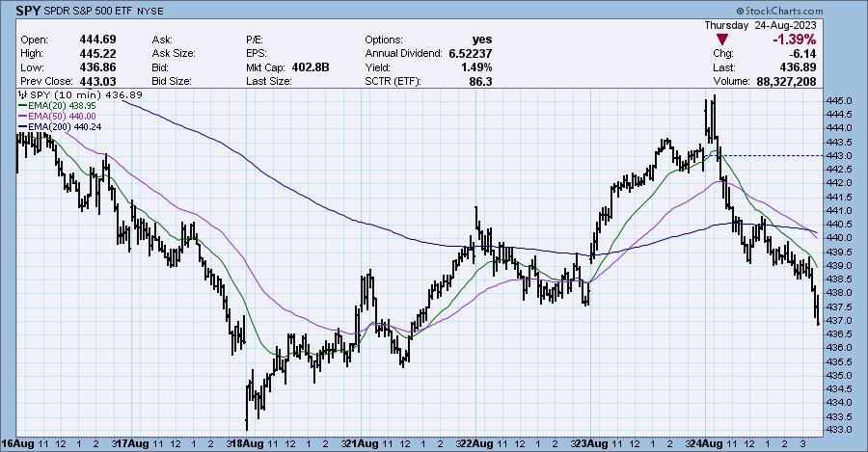Click the Volume value 88,327,208

pyautogui.click(x=786, y=81)
